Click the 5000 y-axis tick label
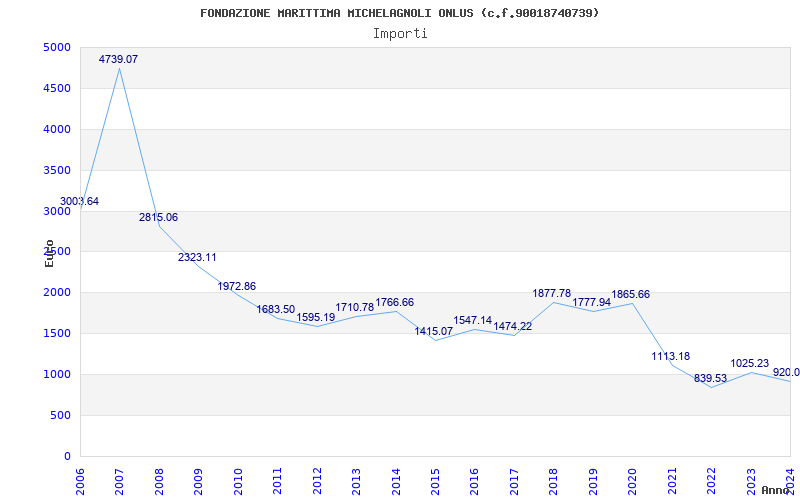The image size is (800, 500). 57,47
